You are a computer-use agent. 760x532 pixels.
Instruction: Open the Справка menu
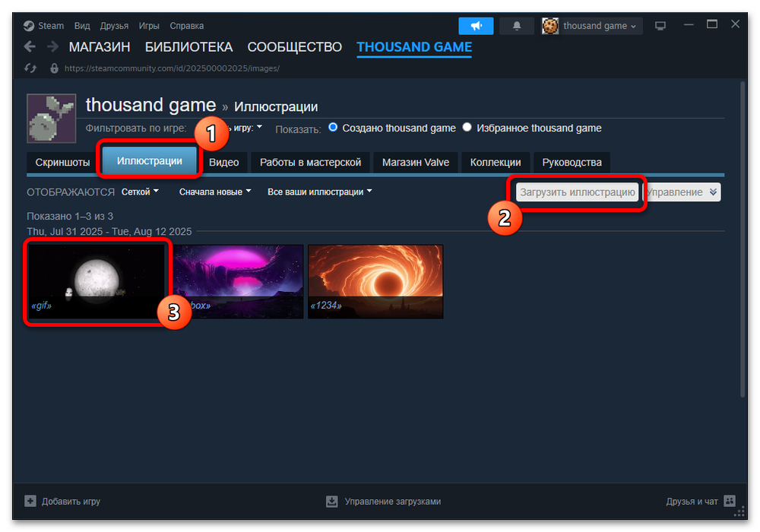[x=187, y=26]
